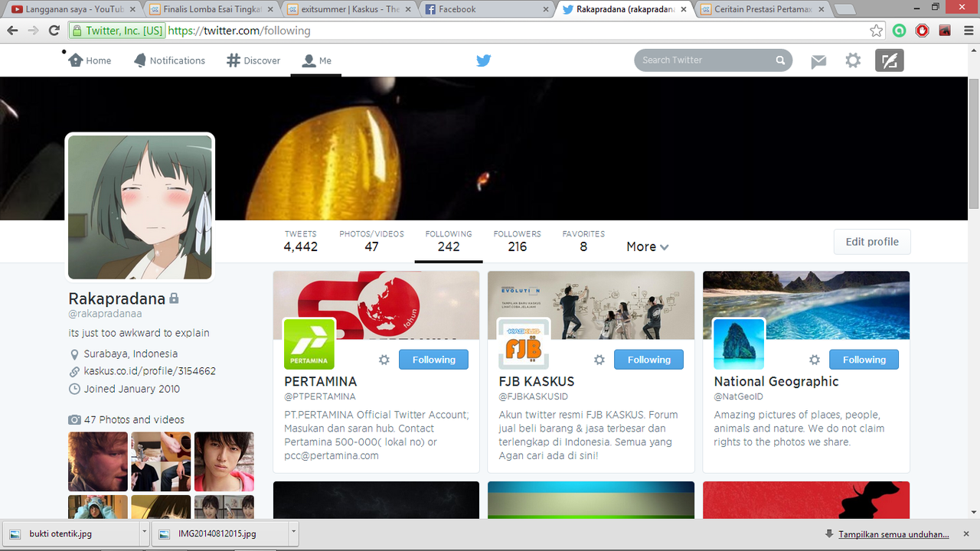Open gear options on PERTAMINA card

click(384, 360)
